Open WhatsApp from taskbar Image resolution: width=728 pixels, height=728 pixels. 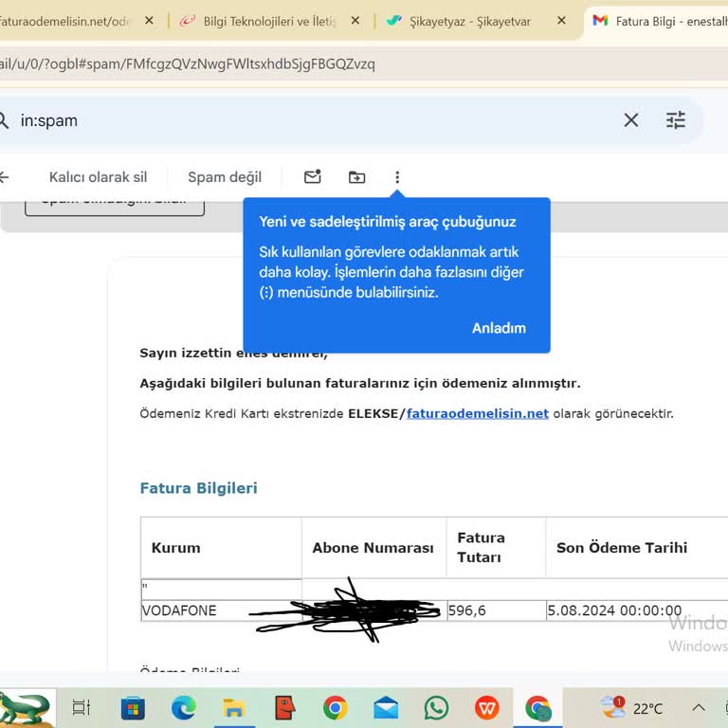[x=436, y=708]
